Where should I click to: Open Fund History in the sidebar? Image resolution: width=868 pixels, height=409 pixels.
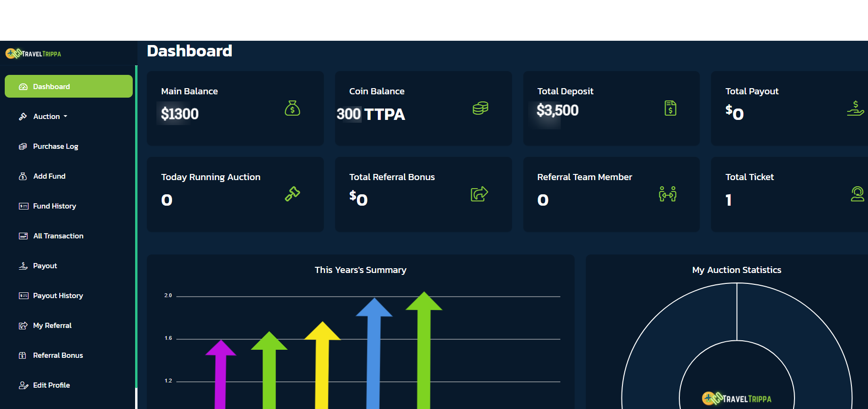[x=55, y=206]
